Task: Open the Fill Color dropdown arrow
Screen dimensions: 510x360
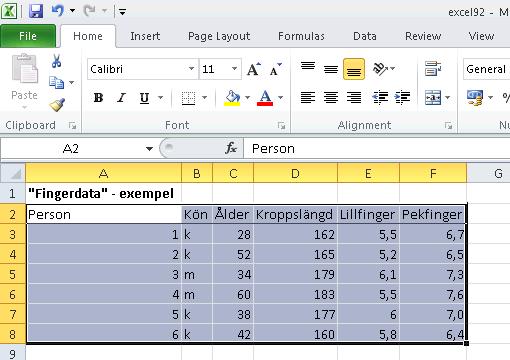Action: 247,98
